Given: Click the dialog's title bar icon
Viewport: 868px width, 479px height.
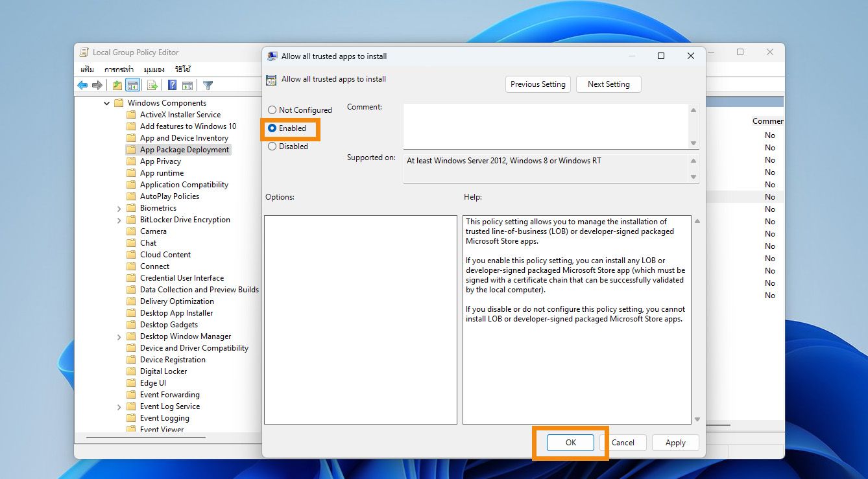Looking at the screenshot, I should 272,56.
